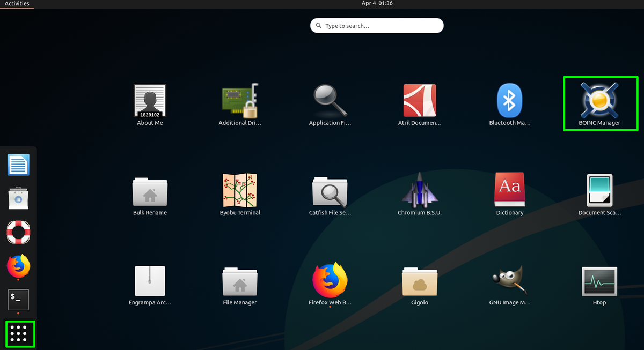The width and height of the screenshot is (644, 350).
Task: Open the lifebuoy Help icon in the dock
Action: [18, 232]
